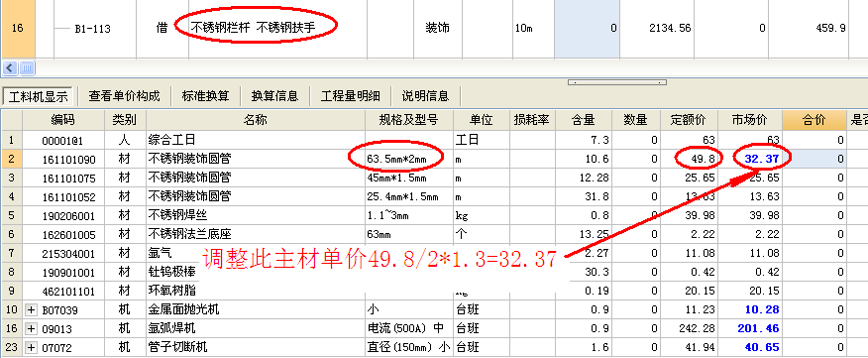
Task: Click market price 201.46
Action: pyautogui.click(x=758, y=328)
